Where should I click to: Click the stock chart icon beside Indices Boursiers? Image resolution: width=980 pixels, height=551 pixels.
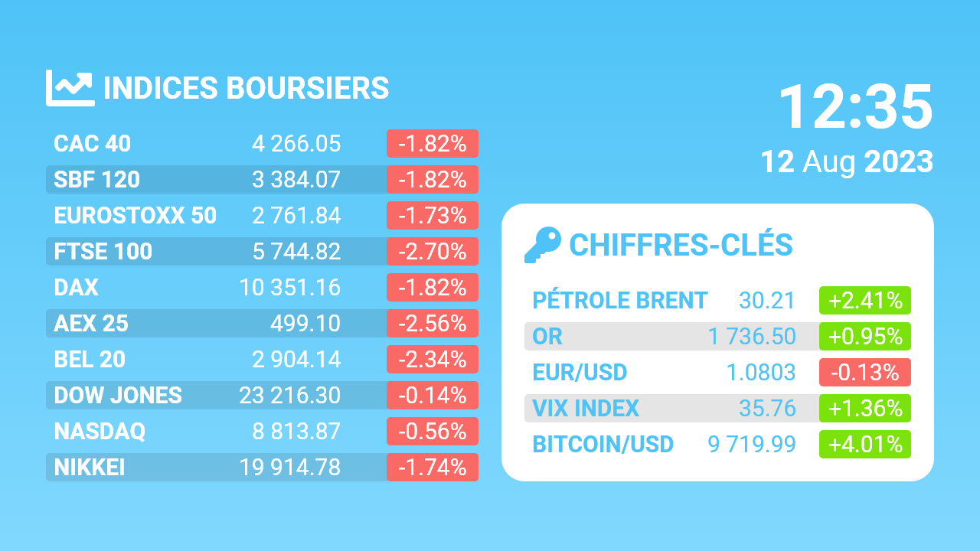(69, 88)
